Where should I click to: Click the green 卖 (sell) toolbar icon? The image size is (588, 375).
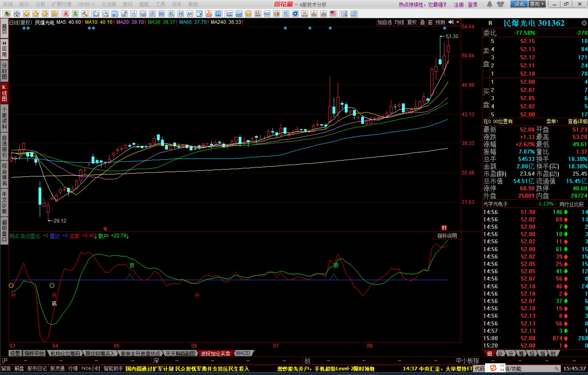click(x=75, y=14)
